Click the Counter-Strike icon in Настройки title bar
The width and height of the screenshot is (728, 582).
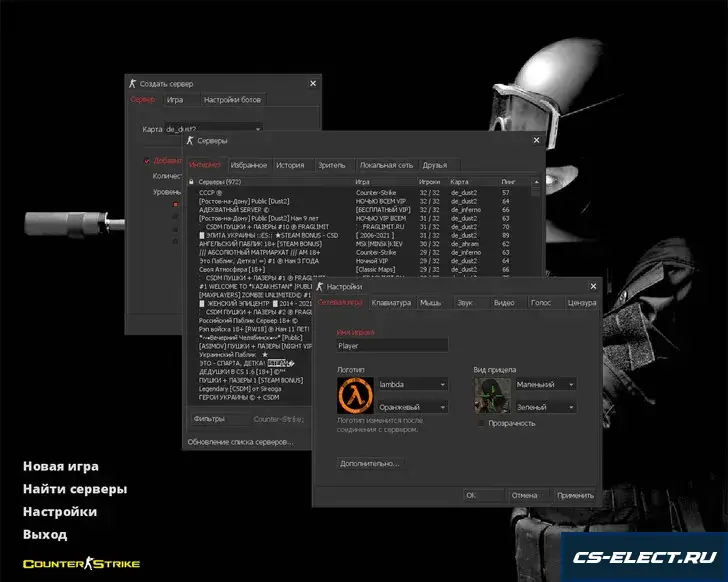319,286
